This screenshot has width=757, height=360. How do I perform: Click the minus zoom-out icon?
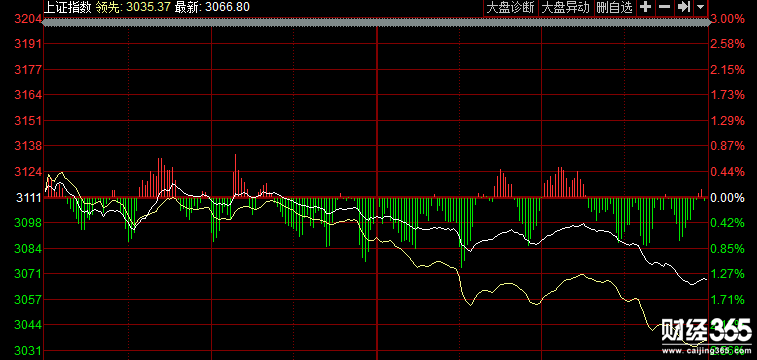click(x=664, y=7)
